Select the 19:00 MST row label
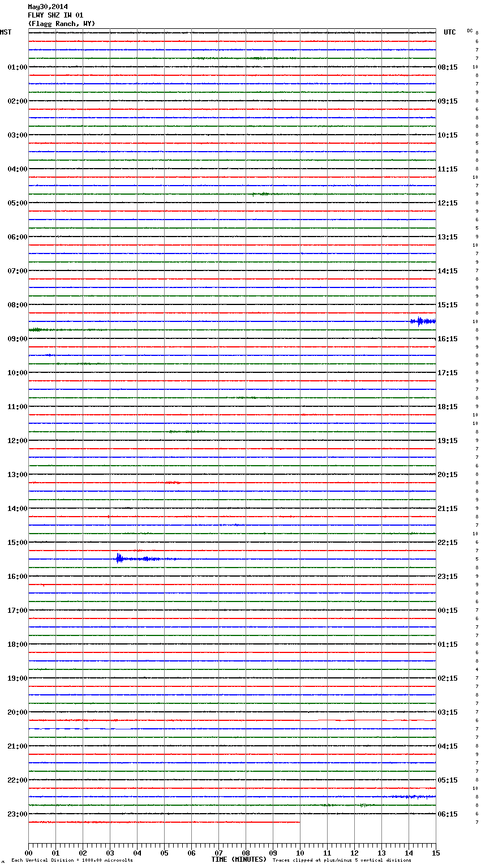 (x=18, y=678)
